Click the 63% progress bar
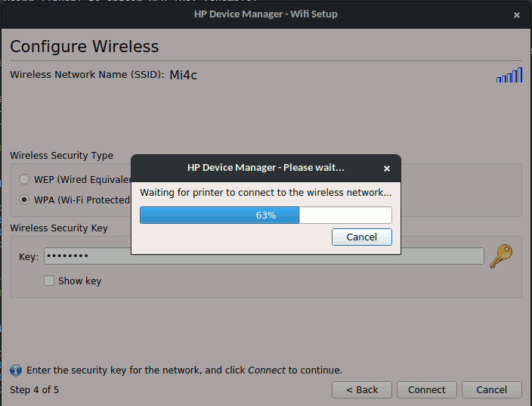 (265, 215)
